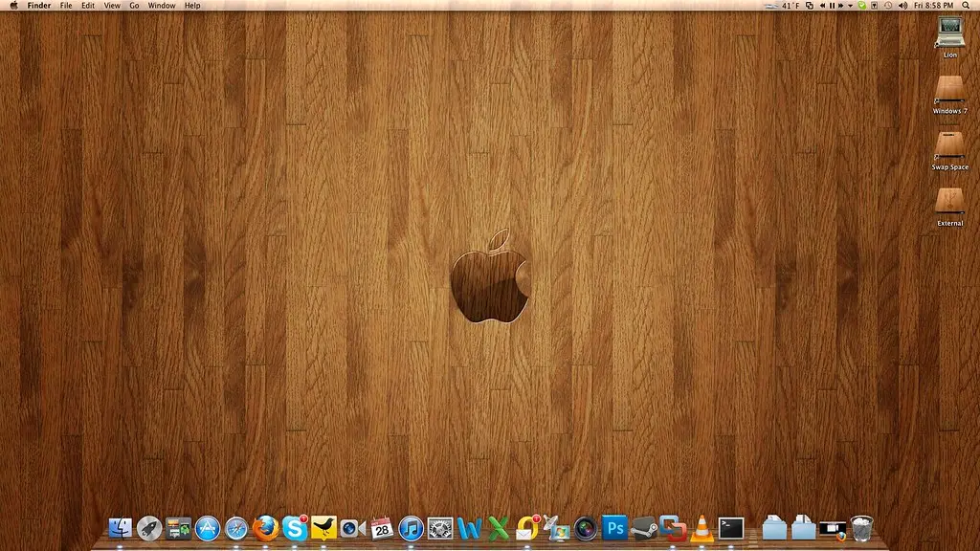The image size is (980, 551).
Task: Open System Preferences gear icon
Action: point(440,529)
